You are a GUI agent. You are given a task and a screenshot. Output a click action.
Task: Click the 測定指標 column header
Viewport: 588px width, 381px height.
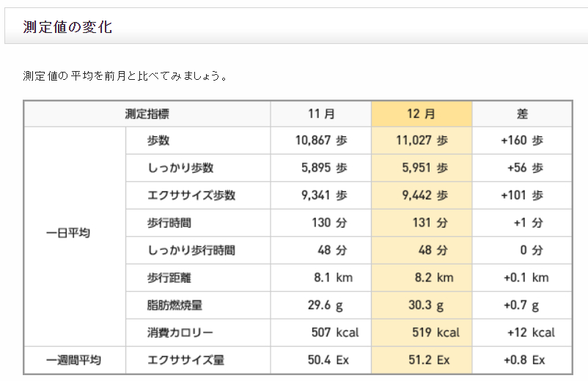pos(147,114)
